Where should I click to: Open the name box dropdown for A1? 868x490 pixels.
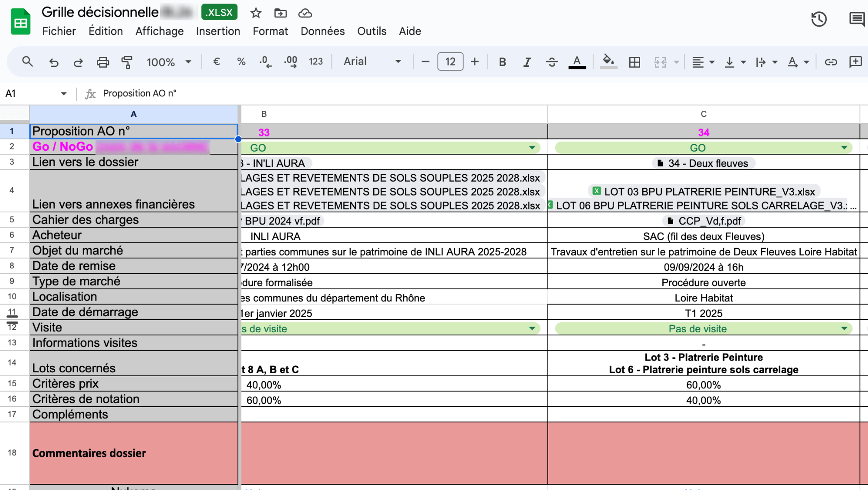[x=64, y=93]
